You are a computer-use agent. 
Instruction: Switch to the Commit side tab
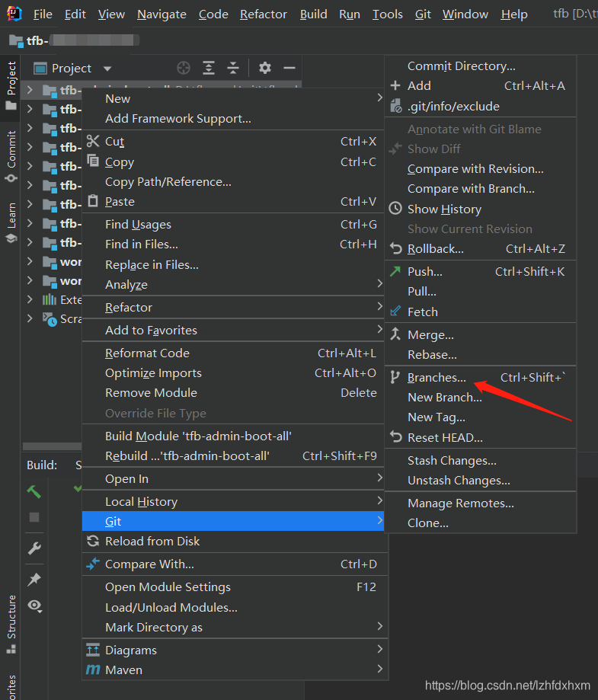11,156
